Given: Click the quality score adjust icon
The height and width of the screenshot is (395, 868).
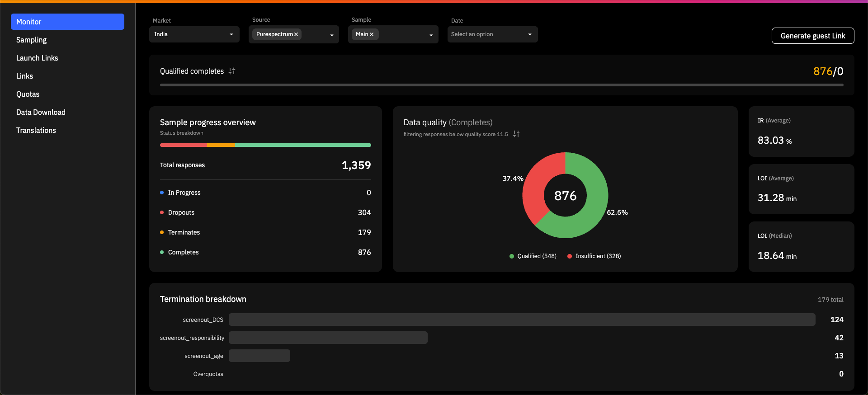Looking at the screenshot, I should coord(516,134).
